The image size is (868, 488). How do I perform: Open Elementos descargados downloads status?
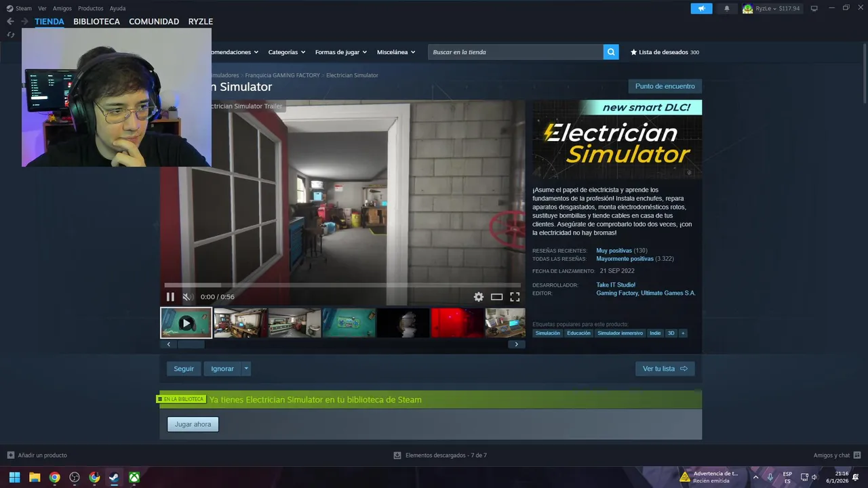(x=440, y=455)
